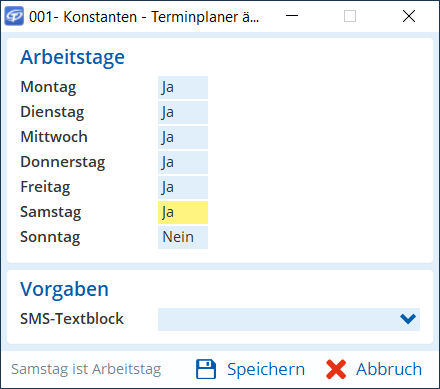Toggle the Sonntag Nein field
Viewport: 440px width, 389px height.
pos(183,237)
